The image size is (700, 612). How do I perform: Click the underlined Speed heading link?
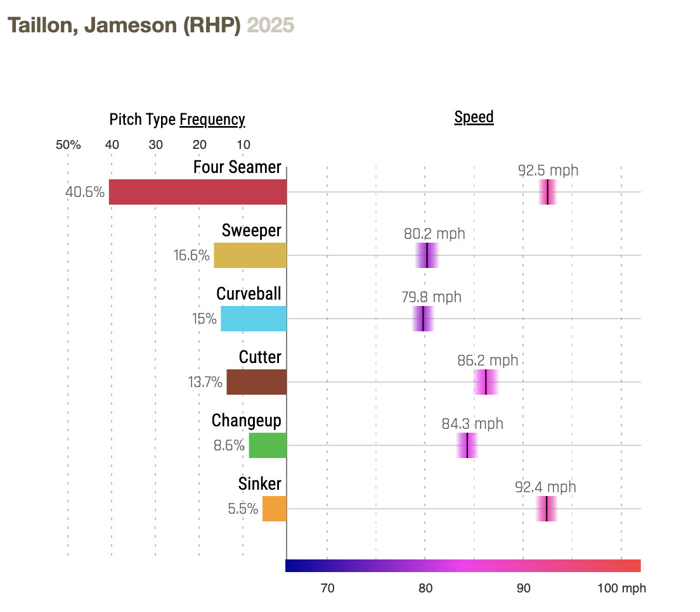point(474,117)
